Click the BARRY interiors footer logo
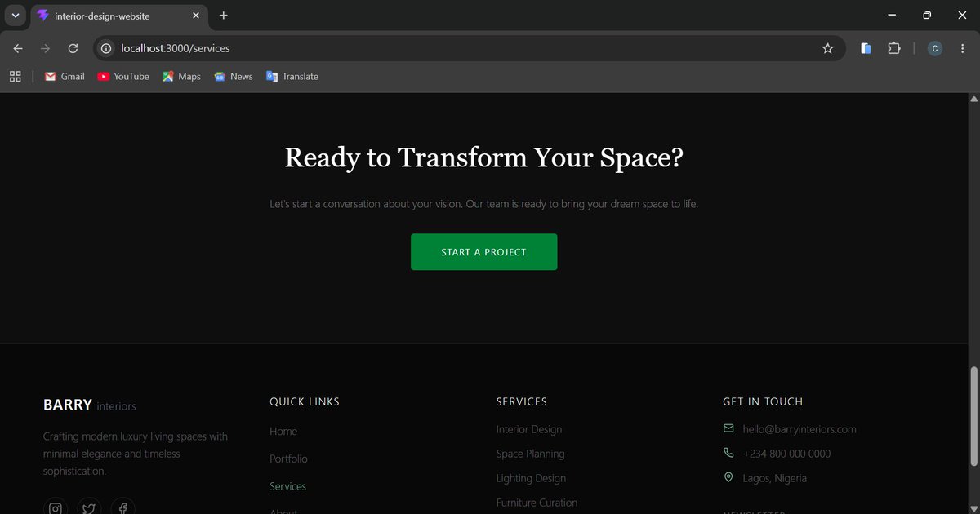 (90, 405)
